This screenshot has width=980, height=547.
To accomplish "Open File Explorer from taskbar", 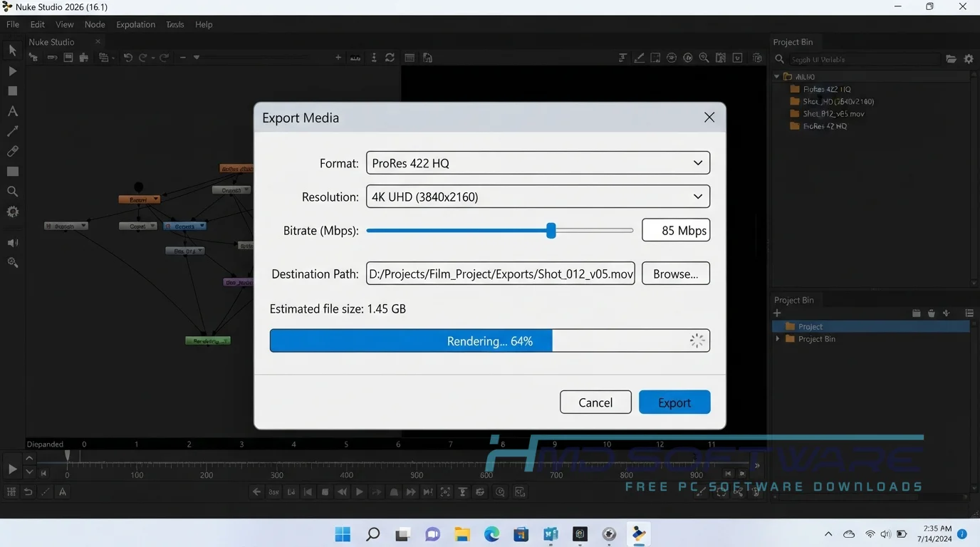I will (462, 534).
